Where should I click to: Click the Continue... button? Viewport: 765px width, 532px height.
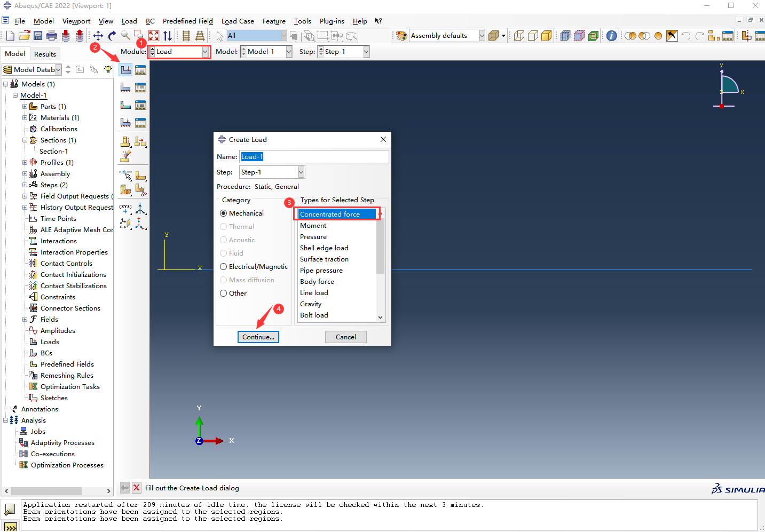pos(258,337)
